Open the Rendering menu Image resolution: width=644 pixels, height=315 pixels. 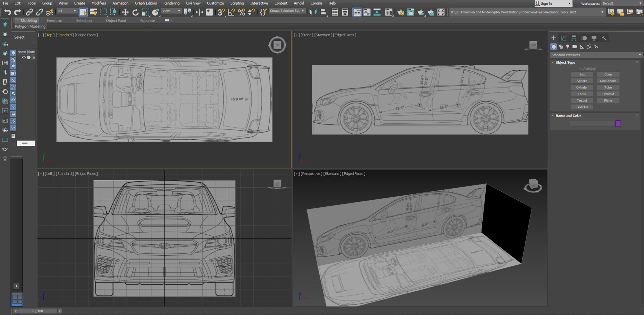pos(171,3)
